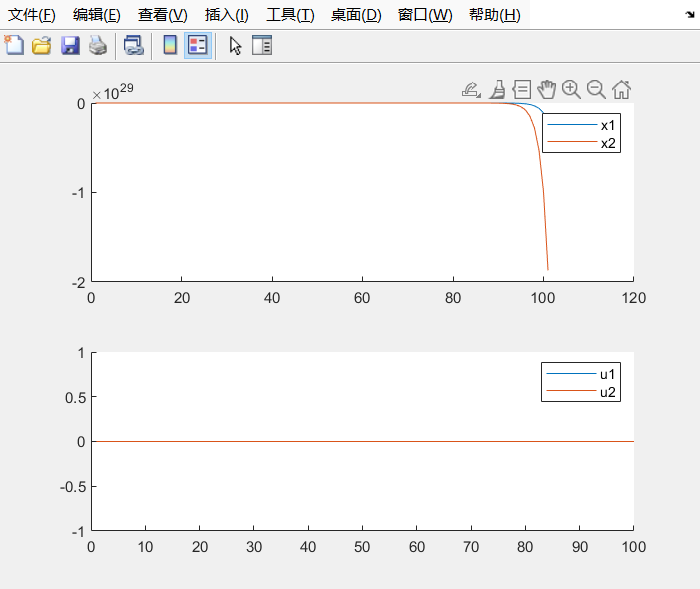The image size is (700, 589).
Task: Open a file using the folder icon
Action: click(42, 45)
